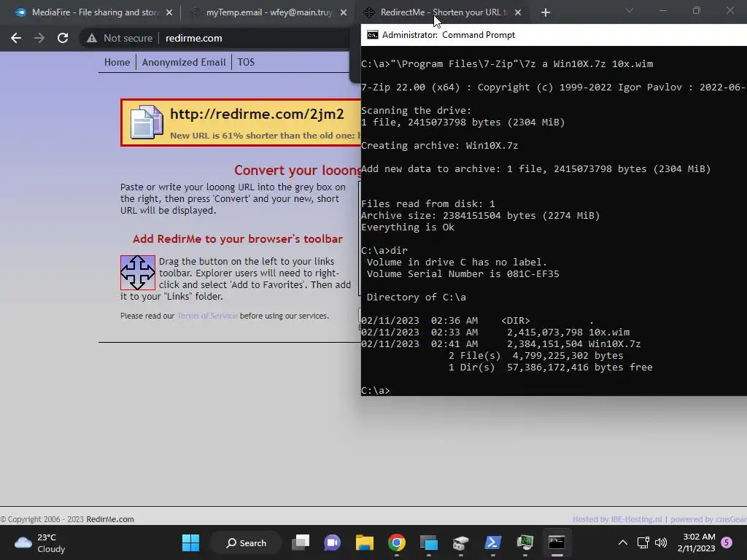Open the blue desktop window taskbar app
Viewport: 747px width, 560px height.
point(429,542)
